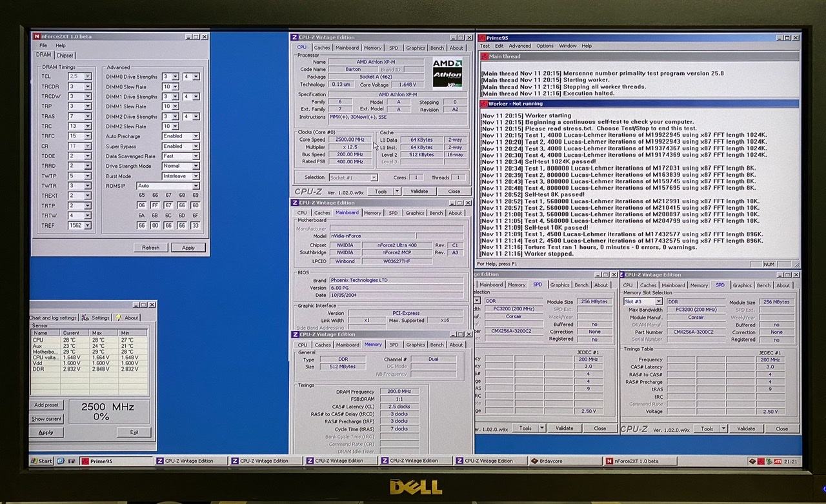Click the Prime95 title bar icon
The width and height of the screenshot is (826, 504).
pyautogui.click(x=483, y=37)
